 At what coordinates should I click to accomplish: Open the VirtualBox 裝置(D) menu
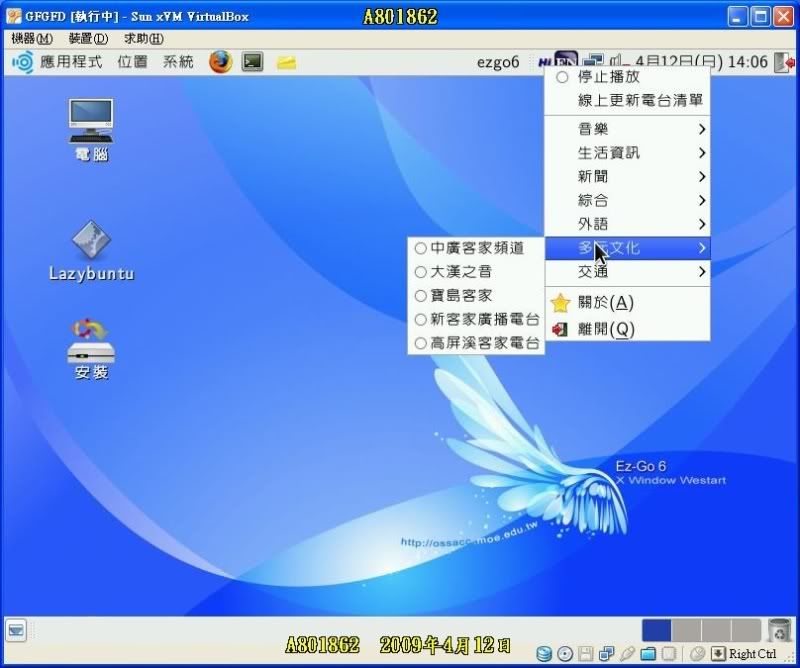click(x=88, y=38)
